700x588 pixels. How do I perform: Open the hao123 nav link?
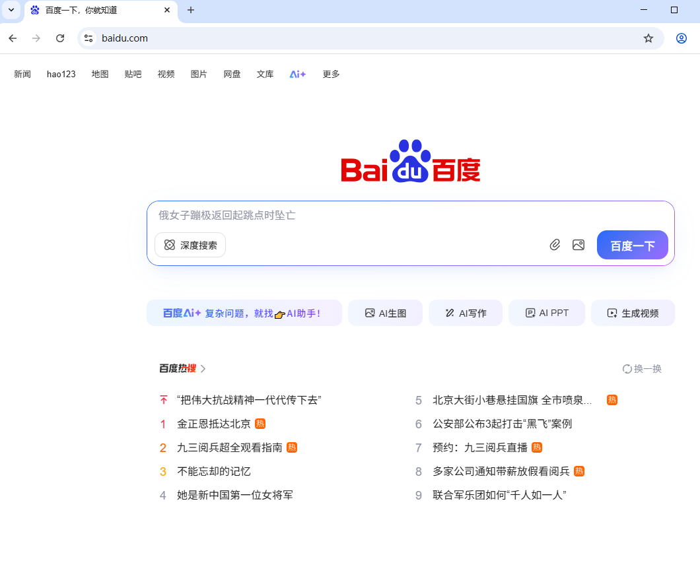coord(61,74)
